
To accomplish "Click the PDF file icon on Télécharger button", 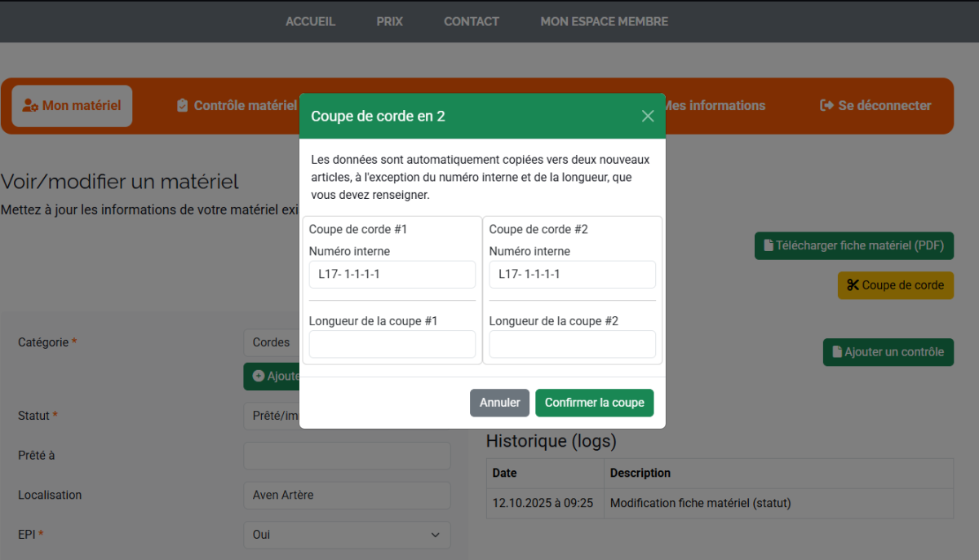I will 768,245.
